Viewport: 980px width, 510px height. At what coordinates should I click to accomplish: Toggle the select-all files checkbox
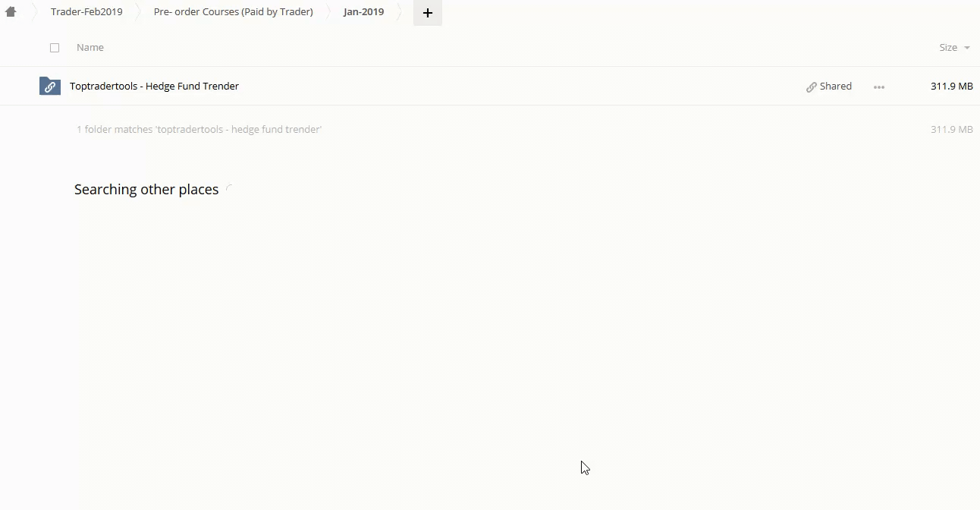pos(55,48)
